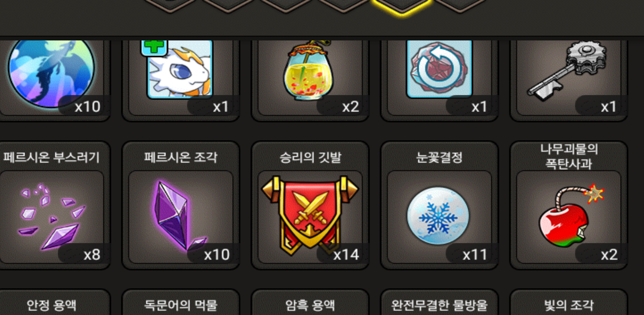Tap the x10 count on dragon orb
This screenshot has width=644, height=315.
pos(88,107)
